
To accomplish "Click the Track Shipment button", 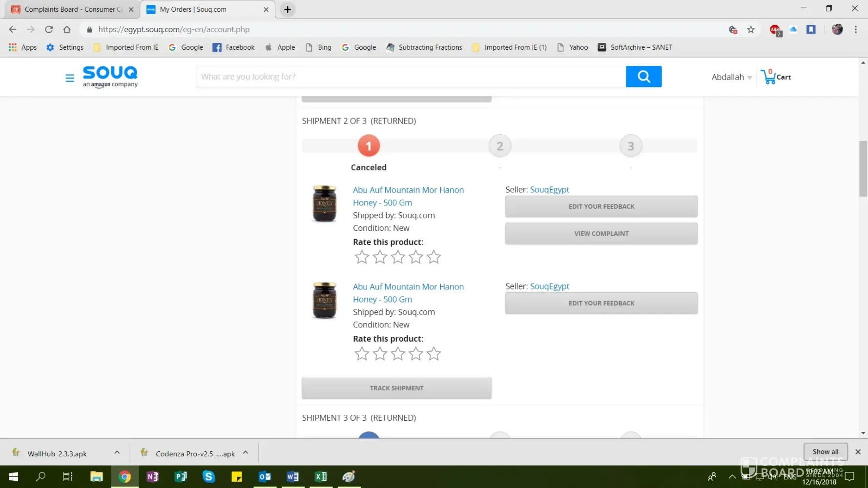I will click(396, 388).
